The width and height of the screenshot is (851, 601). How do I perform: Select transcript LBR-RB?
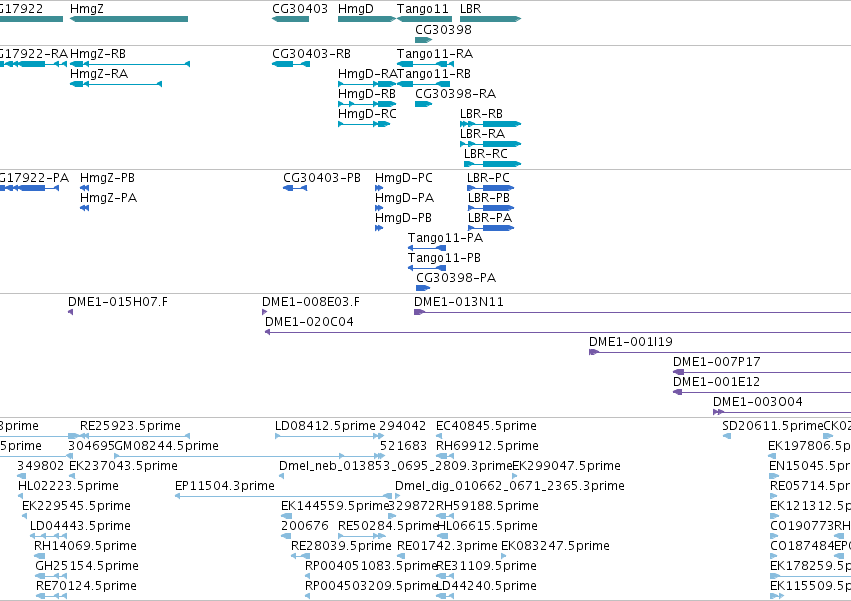tap(481, 113)
